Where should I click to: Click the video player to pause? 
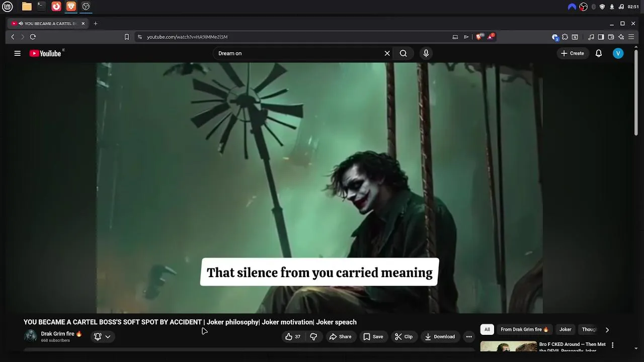click(319, 188)
